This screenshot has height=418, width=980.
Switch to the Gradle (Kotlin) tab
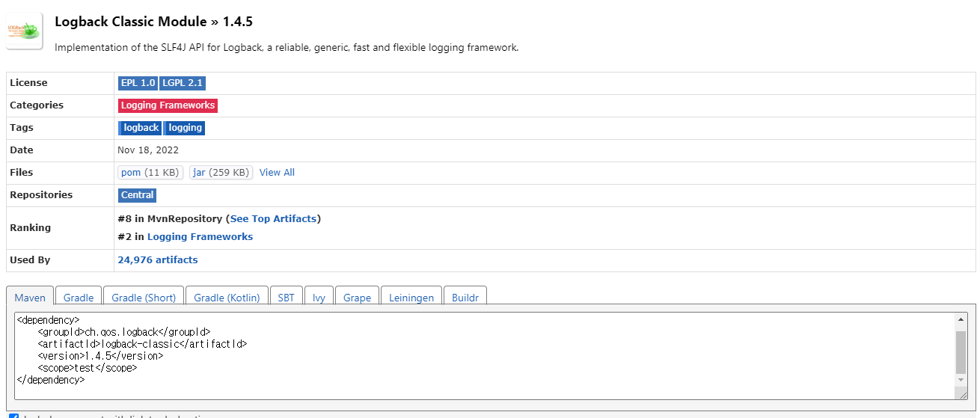pos(227,297)
